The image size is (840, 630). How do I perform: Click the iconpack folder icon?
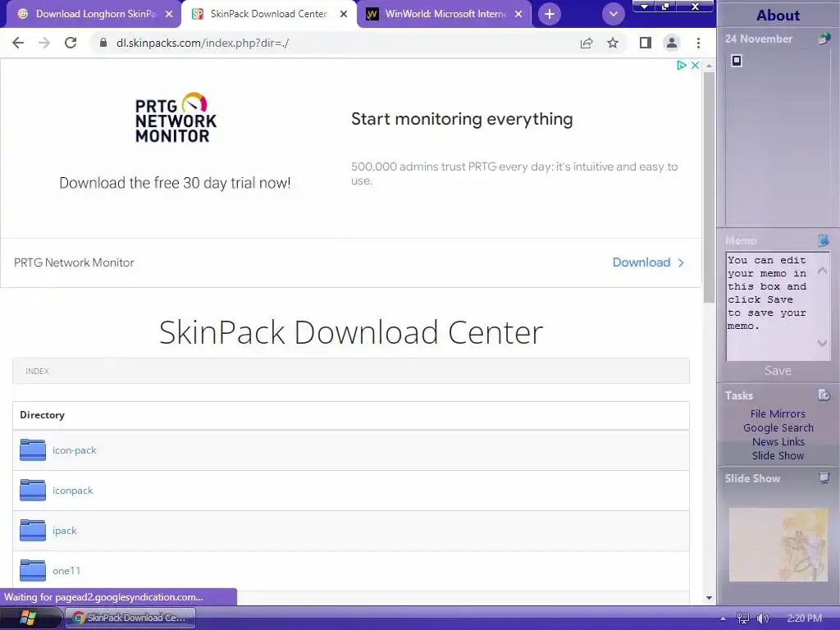(x=33, y=491)
